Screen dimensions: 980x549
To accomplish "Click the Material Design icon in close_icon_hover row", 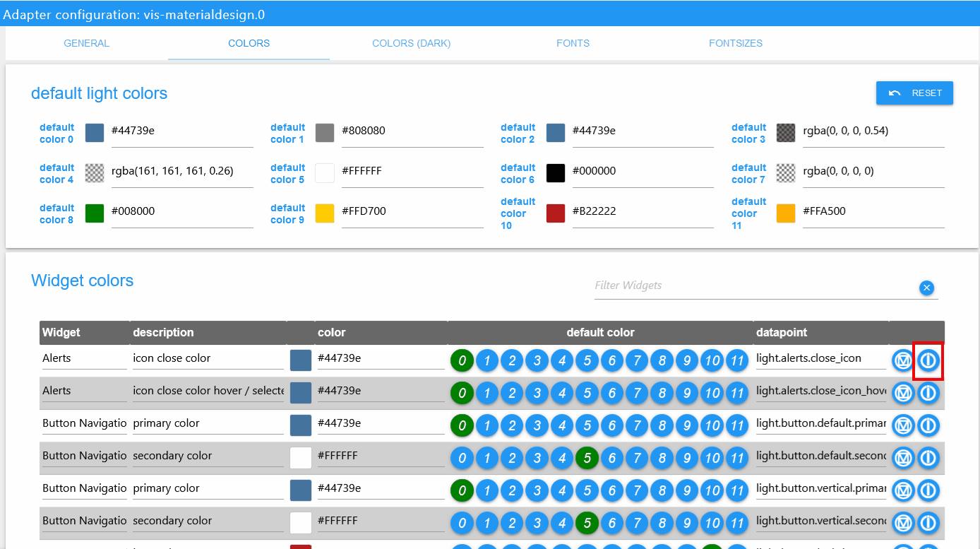I will tap(903, 393).
